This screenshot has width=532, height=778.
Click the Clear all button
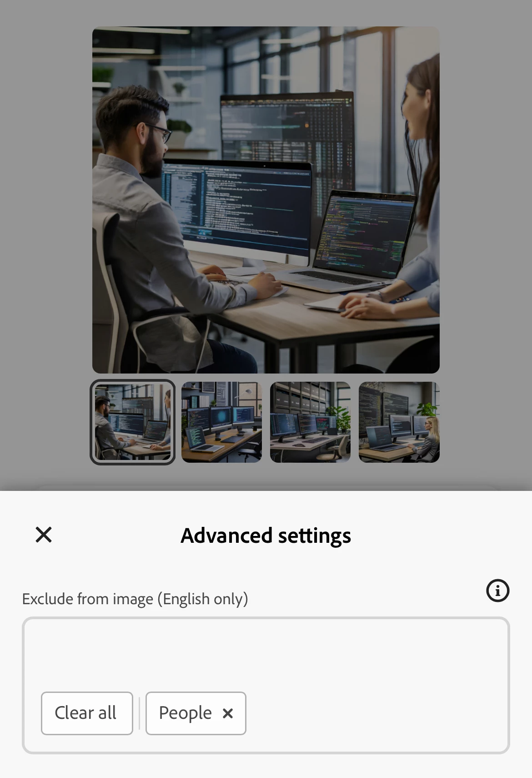click(87, 713)
